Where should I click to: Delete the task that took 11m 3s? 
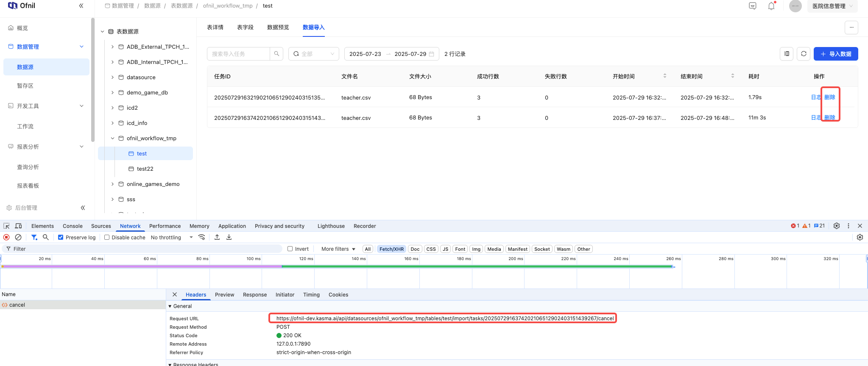pos(830,117)
